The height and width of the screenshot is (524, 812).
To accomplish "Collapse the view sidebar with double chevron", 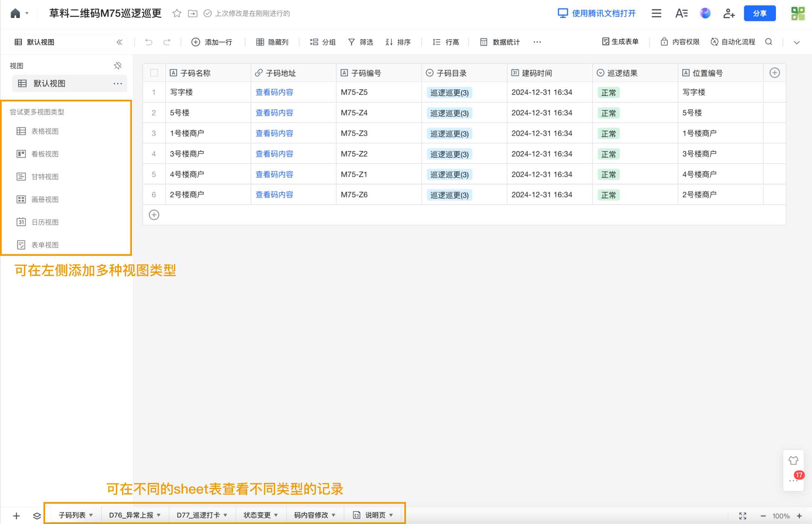I will click(x=119, y=42).
